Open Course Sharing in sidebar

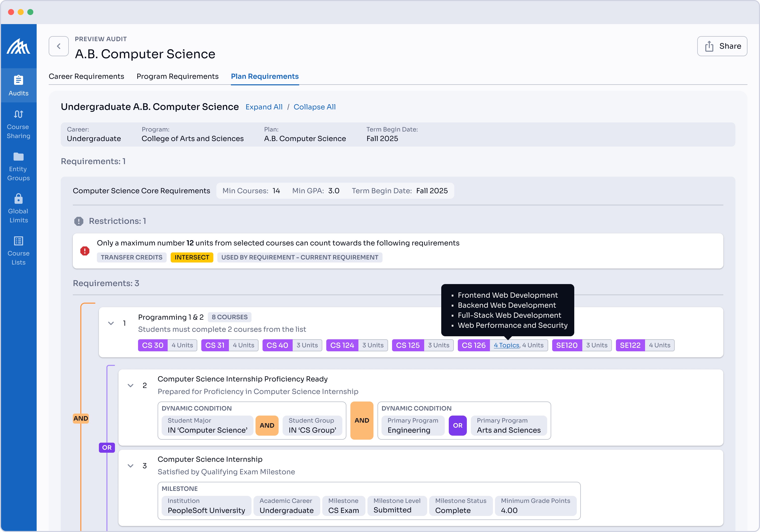[19, 124]
